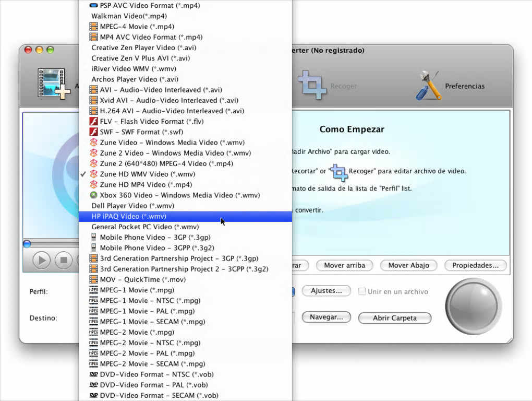This screenshot has height=401, width=532.
Task: Select H.264 AVI Audio-Video Interleaved entry
Action: [185, 111]
